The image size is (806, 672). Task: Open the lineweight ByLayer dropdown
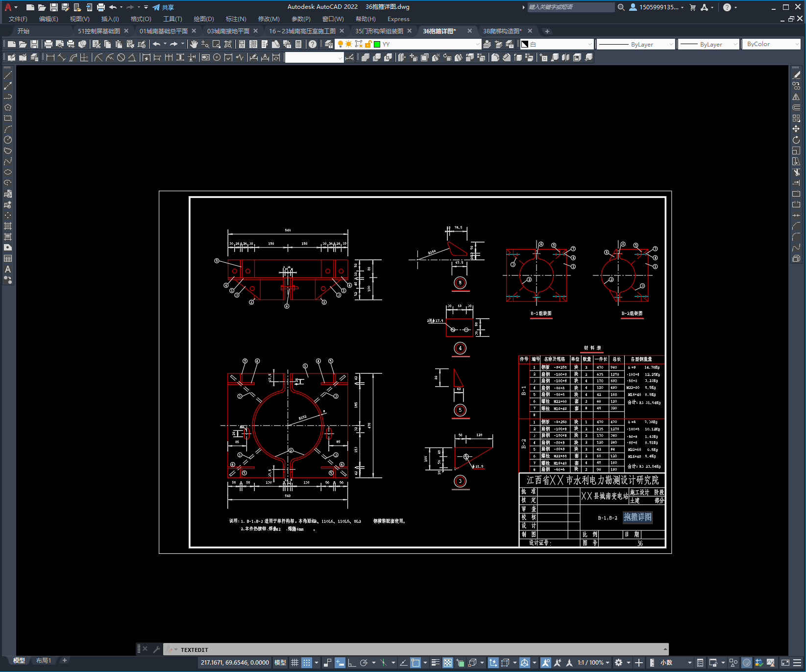(x=708, y=44)
